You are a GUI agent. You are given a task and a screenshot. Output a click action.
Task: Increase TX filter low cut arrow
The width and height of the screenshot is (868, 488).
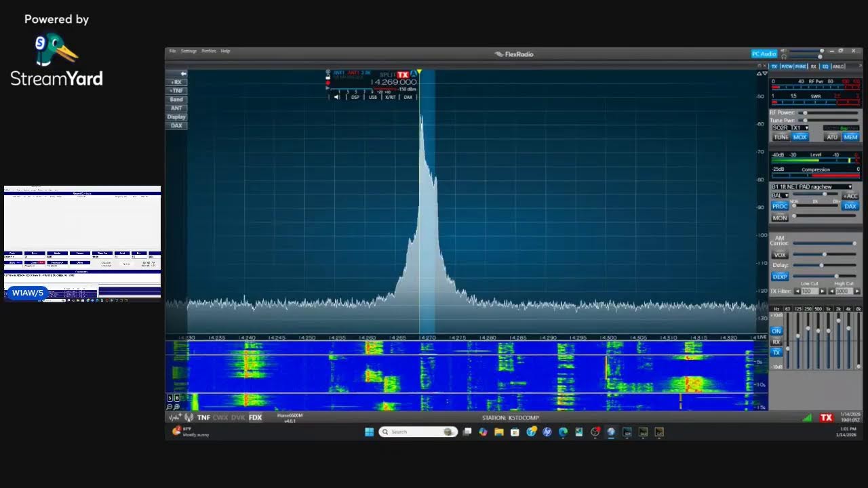(823, 291)
